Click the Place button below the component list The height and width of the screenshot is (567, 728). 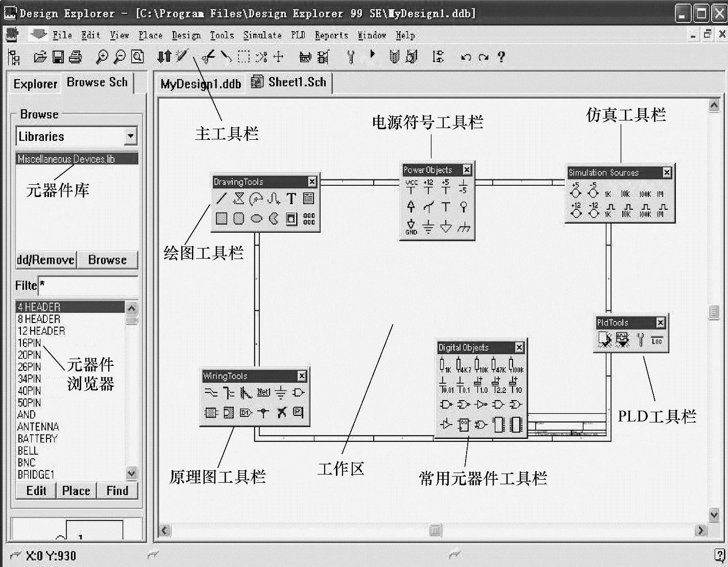(76, 491)
